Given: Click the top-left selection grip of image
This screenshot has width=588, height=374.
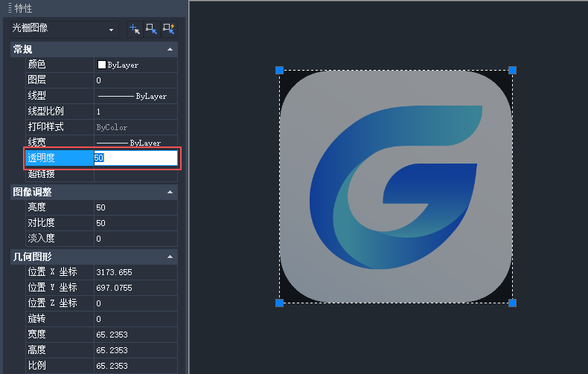Looking at the screenshot, I should click(280, 71).
